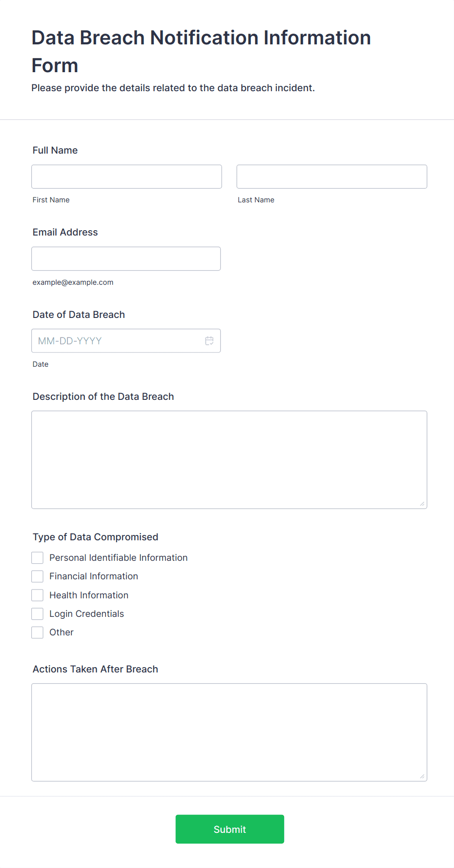The height and width of the screenshot is (868, 454).
Task: Click the Description of the Data Breach textarea
Action: 229,460
